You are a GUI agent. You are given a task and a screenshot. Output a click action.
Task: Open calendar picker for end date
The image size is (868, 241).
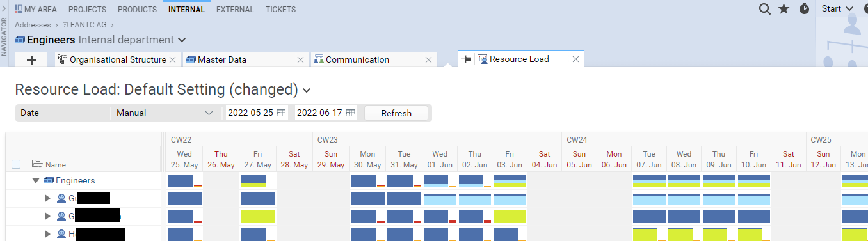click(x=350, y=113)
